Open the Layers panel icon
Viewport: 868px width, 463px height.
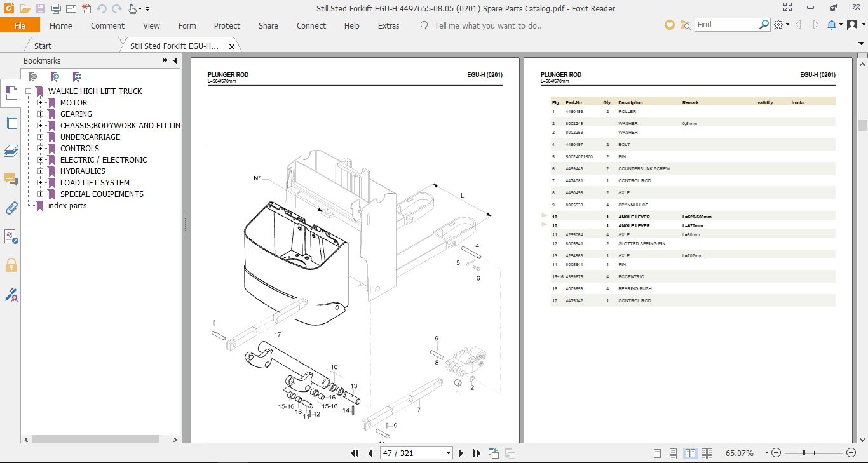[x=11, y=151]
